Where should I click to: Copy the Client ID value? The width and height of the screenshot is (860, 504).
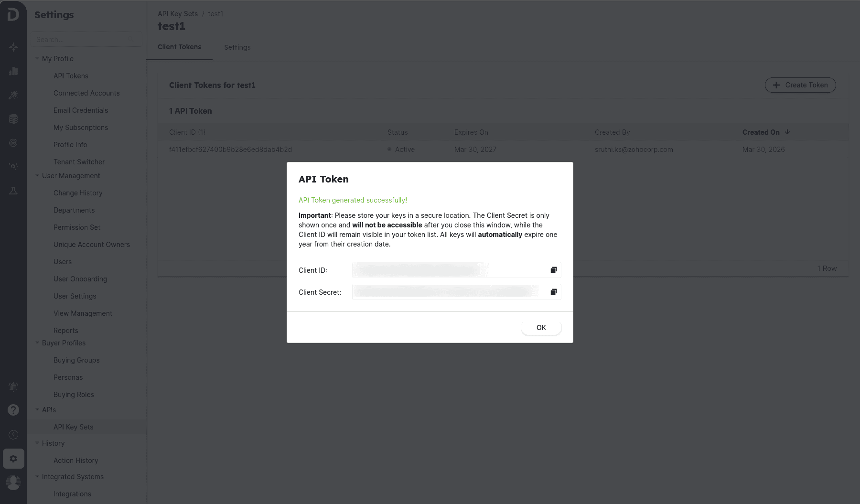[553, 270]
